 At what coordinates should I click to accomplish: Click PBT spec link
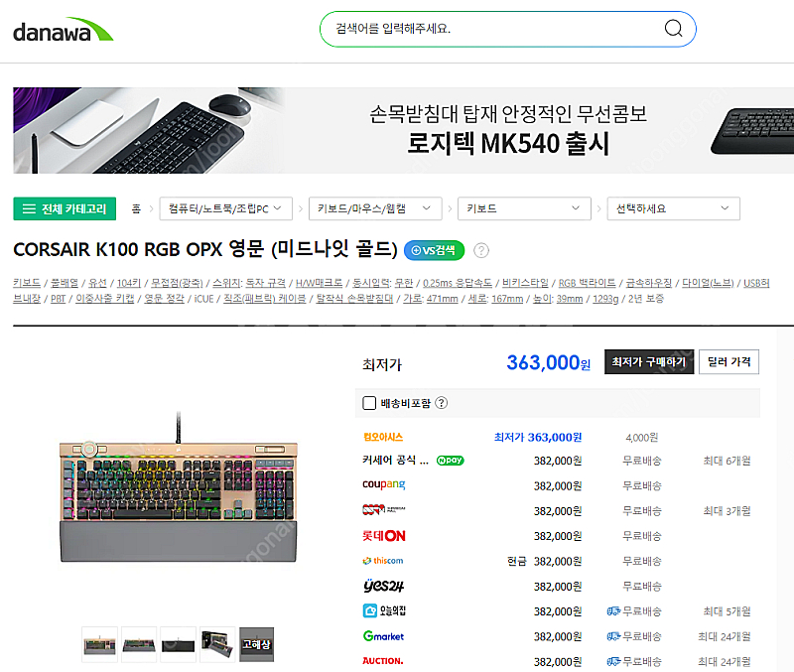(x=59, y=299)
